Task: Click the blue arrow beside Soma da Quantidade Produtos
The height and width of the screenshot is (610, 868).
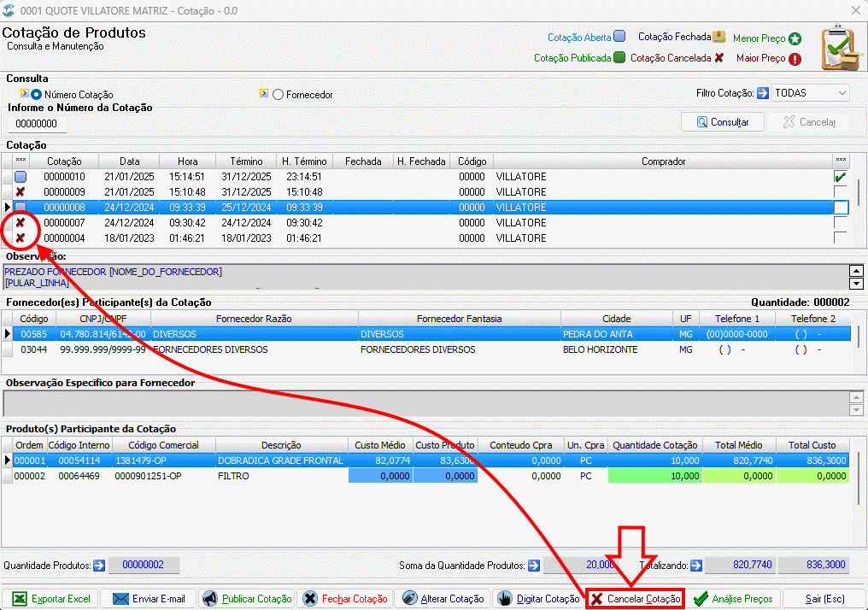Action: click(x=534, y=566)
